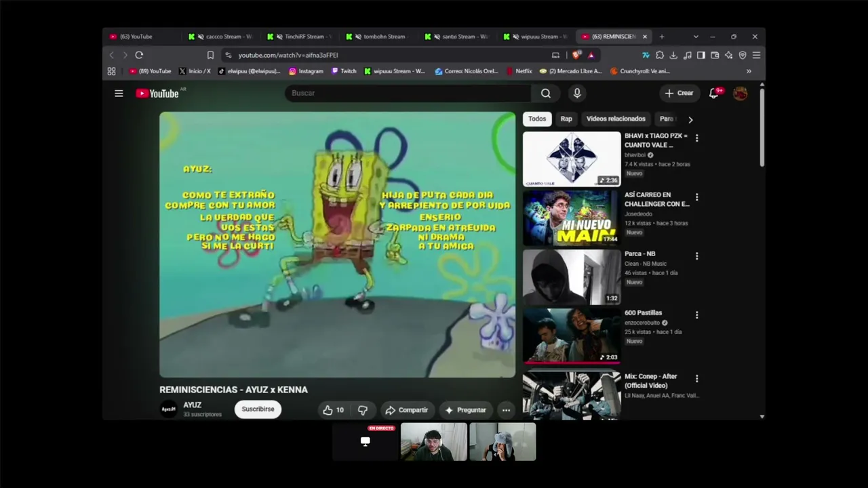868x488 pixels.
Task: Open options for Mix: Conep - After
Action: coord(696,379)
